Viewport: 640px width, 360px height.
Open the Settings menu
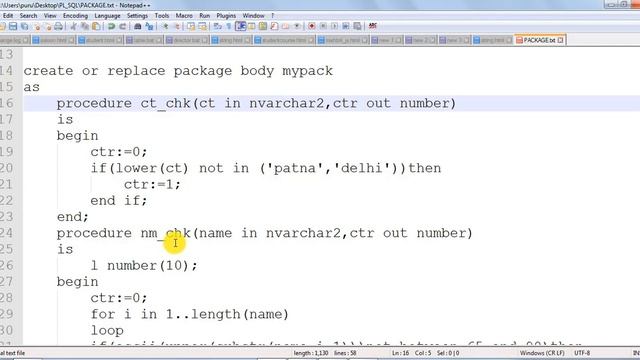point(137,16)
